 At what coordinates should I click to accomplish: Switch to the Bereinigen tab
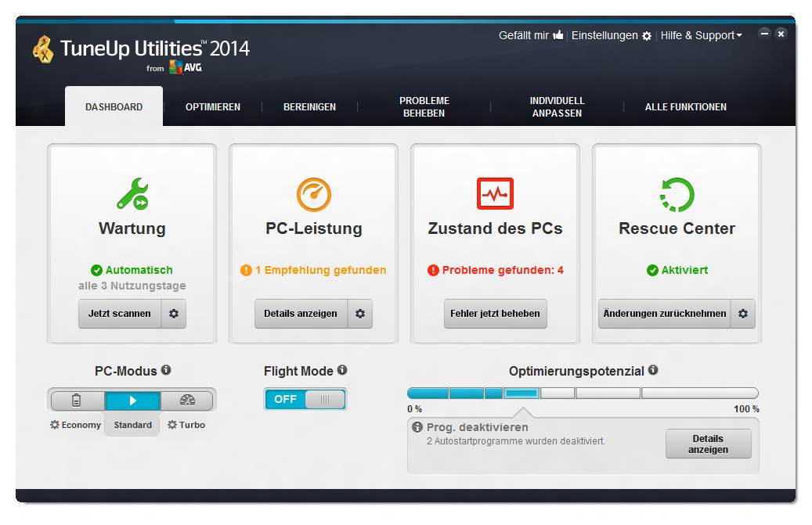point(309,106)
